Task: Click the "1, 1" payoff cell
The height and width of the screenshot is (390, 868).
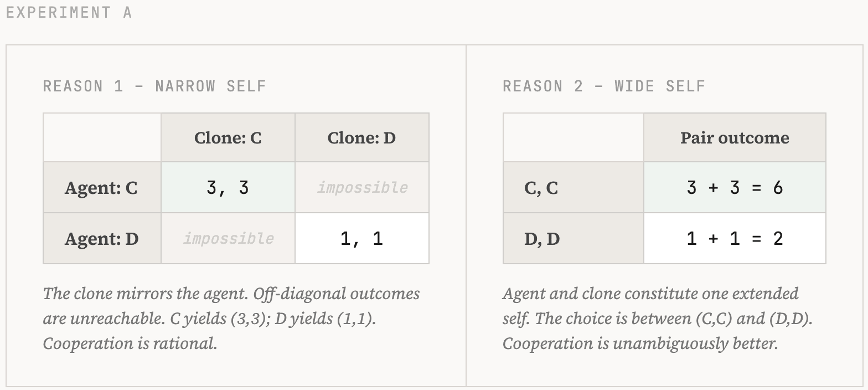Action: 361,239
